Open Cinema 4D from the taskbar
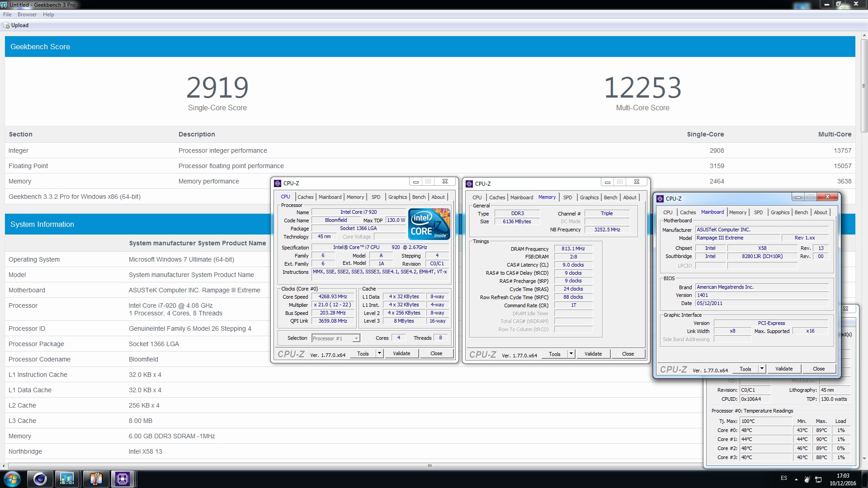868x488 pixels. point(40,479)
